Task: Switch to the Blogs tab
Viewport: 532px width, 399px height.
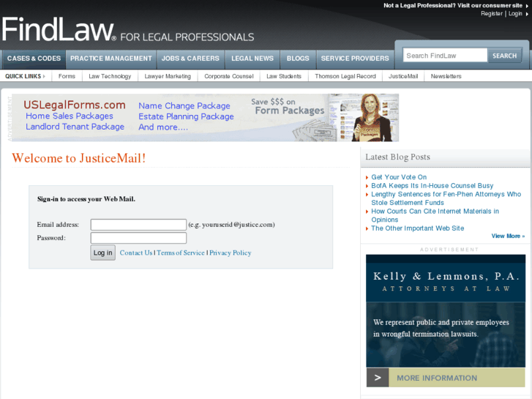Action: (x=298, y=59)
